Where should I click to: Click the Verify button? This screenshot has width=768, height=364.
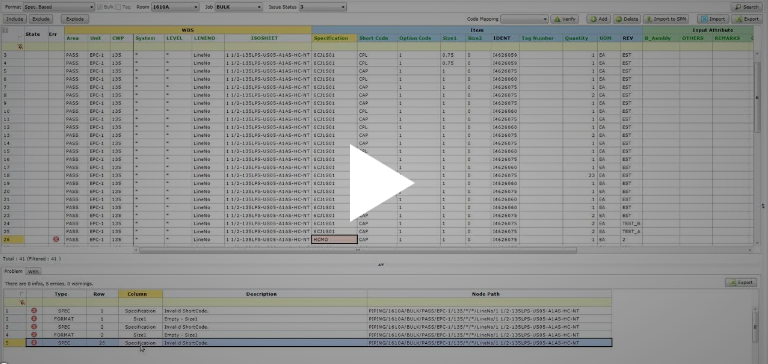tap(565, 19)
